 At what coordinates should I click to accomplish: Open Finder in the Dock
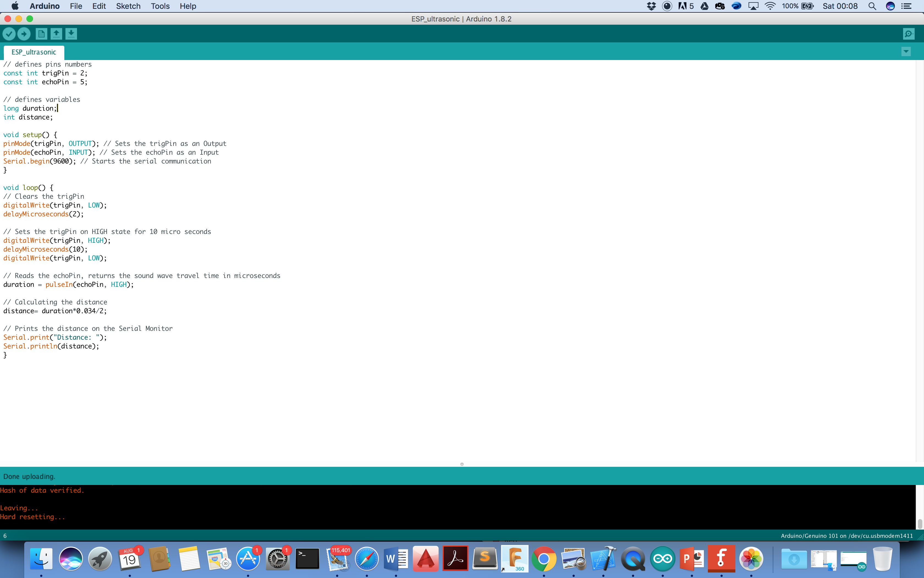click(x=41, y=559)
